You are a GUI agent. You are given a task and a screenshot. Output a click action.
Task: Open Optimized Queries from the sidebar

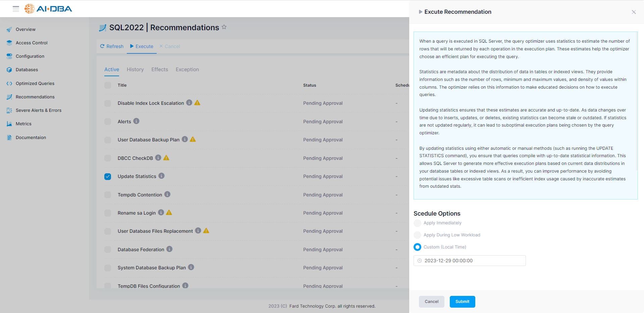[x=35, y=83]
